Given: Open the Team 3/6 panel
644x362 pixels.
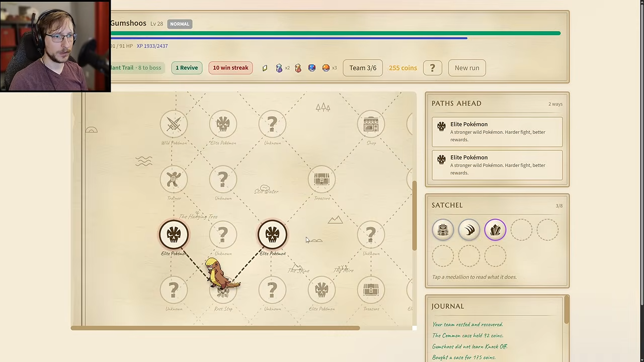Looking at the screenshot, I should pos(363,68).
